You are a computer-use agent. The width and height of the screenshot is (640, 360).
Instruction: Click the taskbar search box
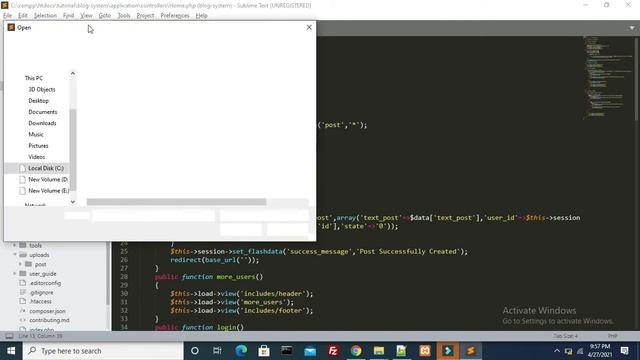(103, 351)
